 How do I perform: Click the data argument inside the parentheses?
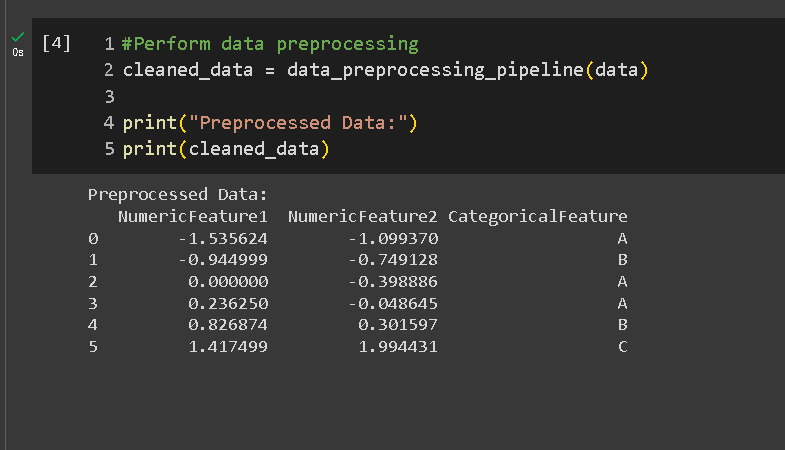tap(616, 70)
